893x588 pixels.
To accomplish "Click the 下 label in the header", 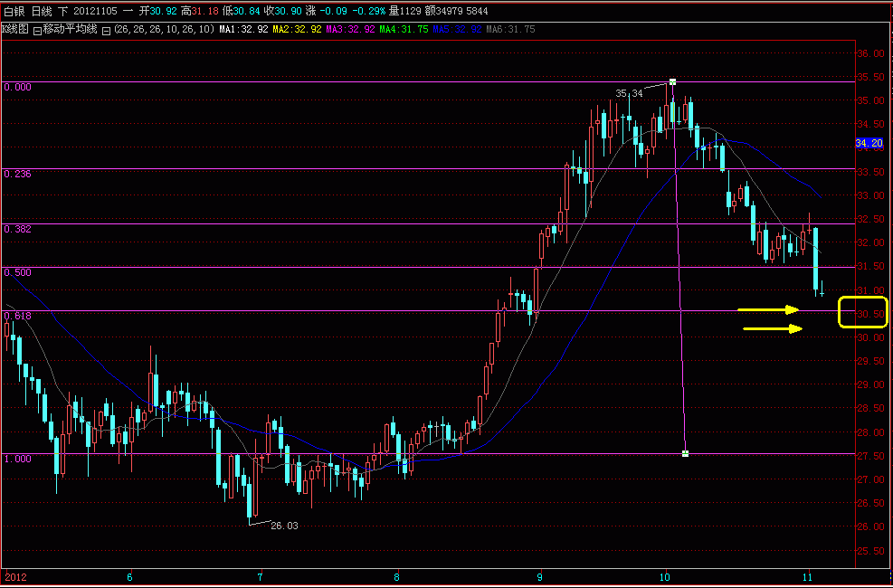I will [62, 12].
